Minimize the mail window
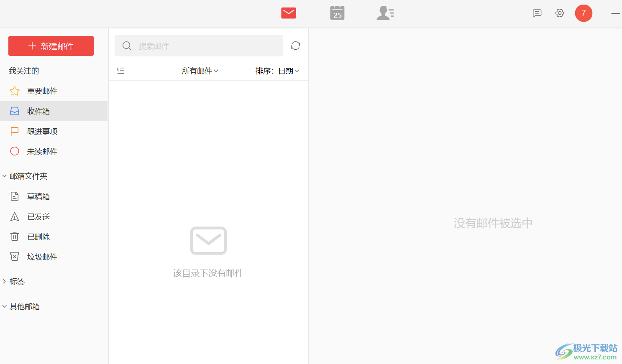 [615, 13]
